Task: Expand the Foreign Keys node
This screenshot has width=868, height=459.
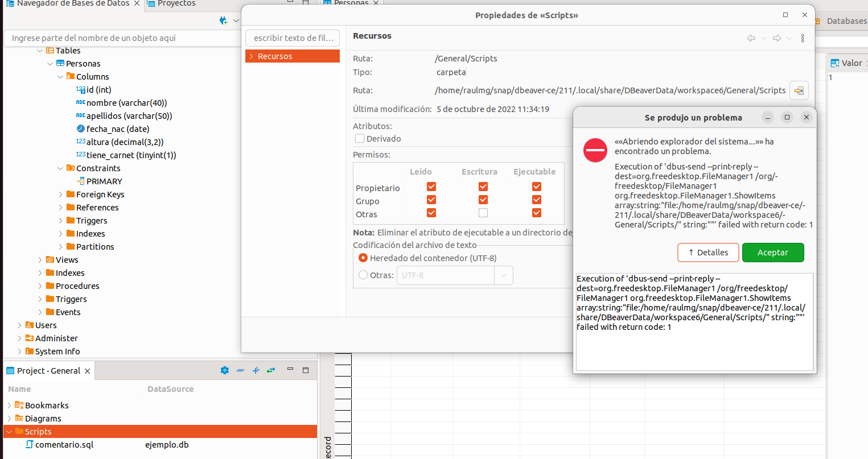Action: tap(61, 194)
